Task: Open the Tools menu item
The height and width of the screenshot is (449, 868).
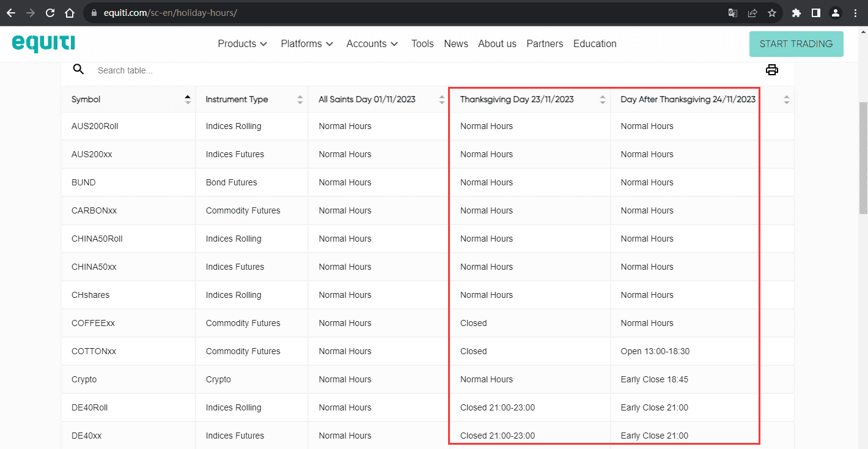Action: (422, 43)
